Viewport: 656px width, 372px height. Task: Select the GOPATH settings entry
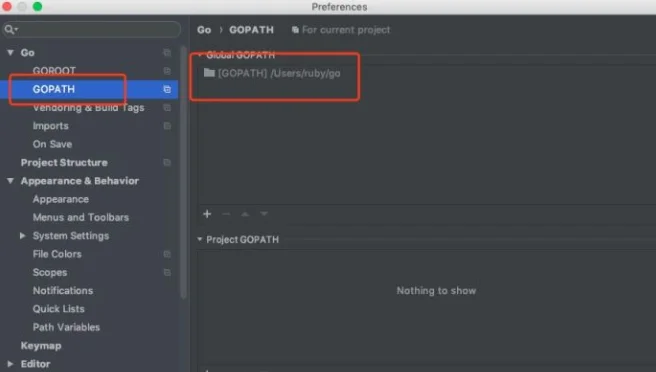tap(89, 89)
